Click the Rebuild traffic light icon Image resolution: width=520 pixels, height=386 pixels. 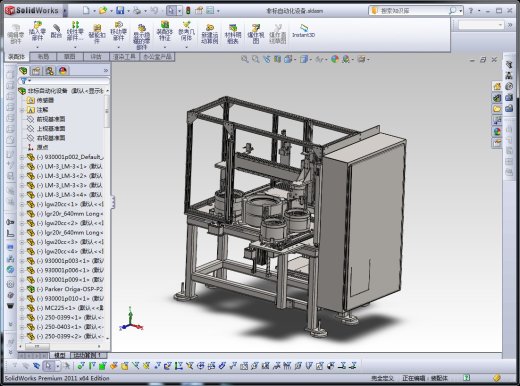coord(188,11)
